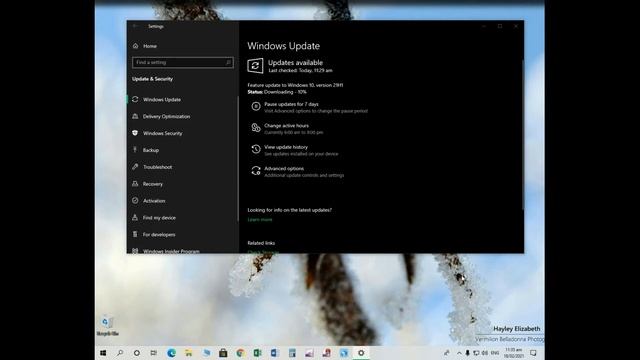The width and height of the screenshot is (640, 360).
Task: Click the Updates available refresh icon
Action: [x=255, y=66]
